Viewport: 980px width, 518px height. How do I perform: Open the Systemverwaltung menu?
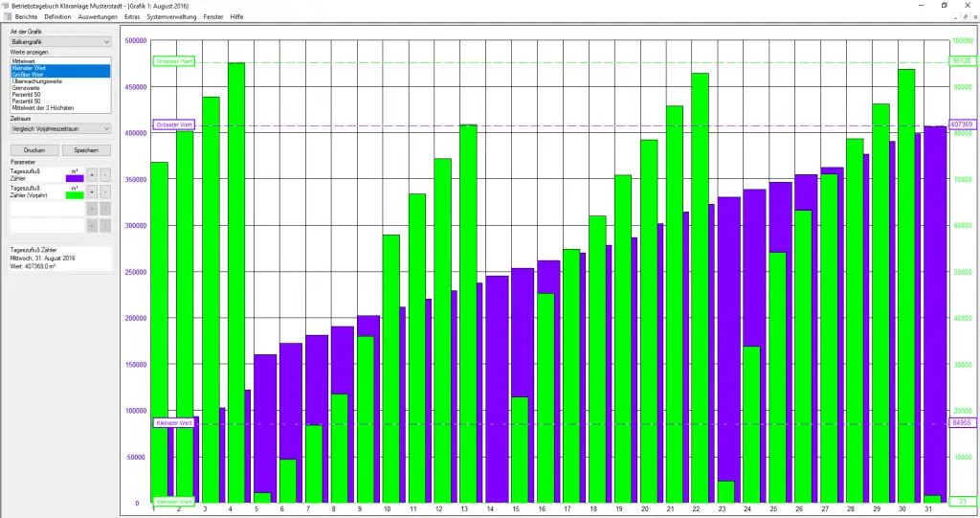[x=172, y=16]
